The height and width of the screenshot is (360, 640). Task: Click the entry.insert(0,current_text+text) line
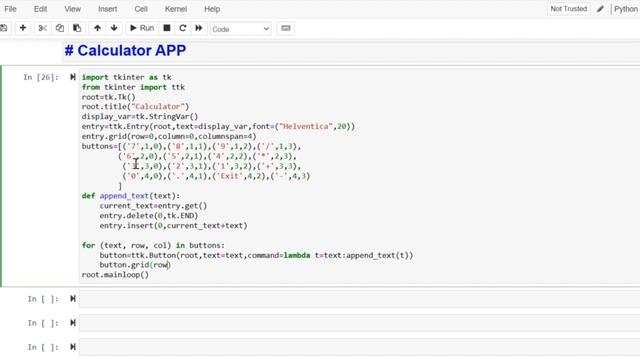(x=173, y=225)
